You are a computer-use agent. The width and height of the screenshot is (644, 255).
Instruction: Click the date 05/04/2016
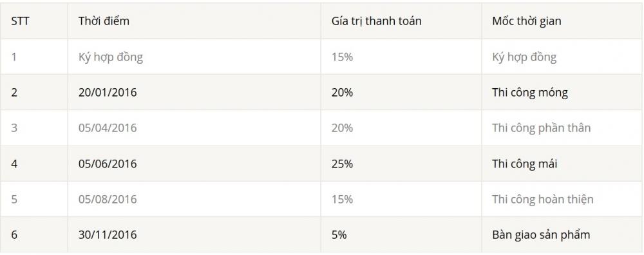tap(108, 128)
